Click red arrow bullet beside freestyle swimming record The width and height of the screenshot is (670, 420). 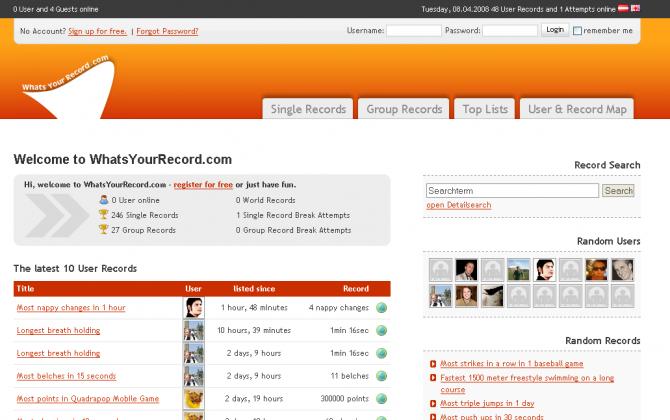(x=433, y=378)
